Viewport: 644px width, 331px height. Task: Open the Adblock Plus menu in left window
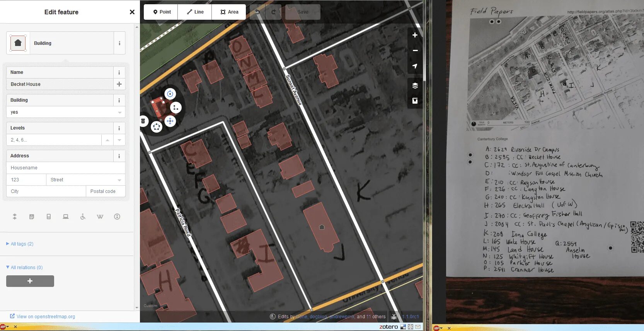pyautogui.click(x=5, y=327)
